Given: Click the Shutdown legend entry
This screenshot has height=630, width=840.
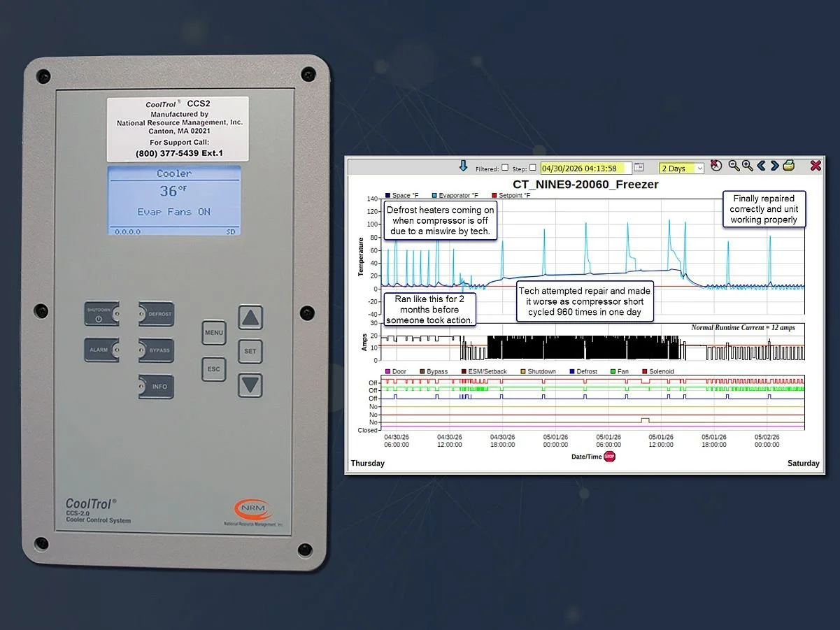Looking at the screenshot, I should [x=538, y=372].
